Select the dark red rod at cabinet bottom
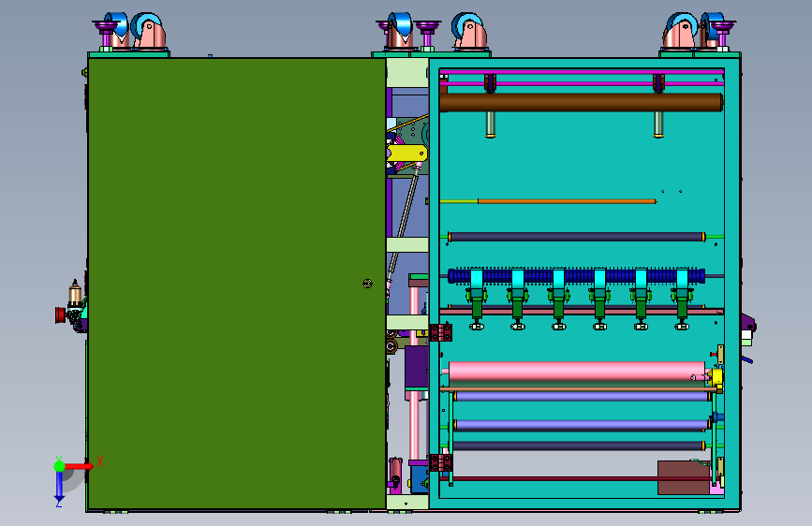Viewport: 812px width, 526px height. 575,479
